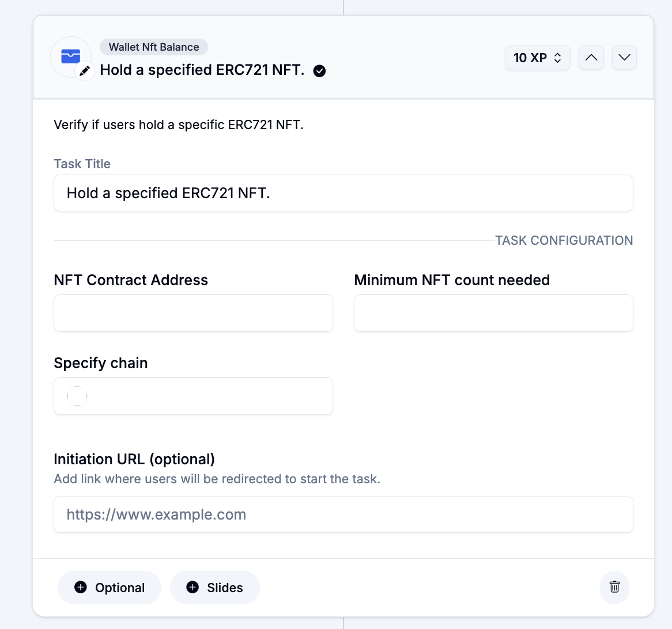The height and width of the screenshot is (629, 672).
Task: Delete the task using the trash icon
Action: [x=614, y=587]
